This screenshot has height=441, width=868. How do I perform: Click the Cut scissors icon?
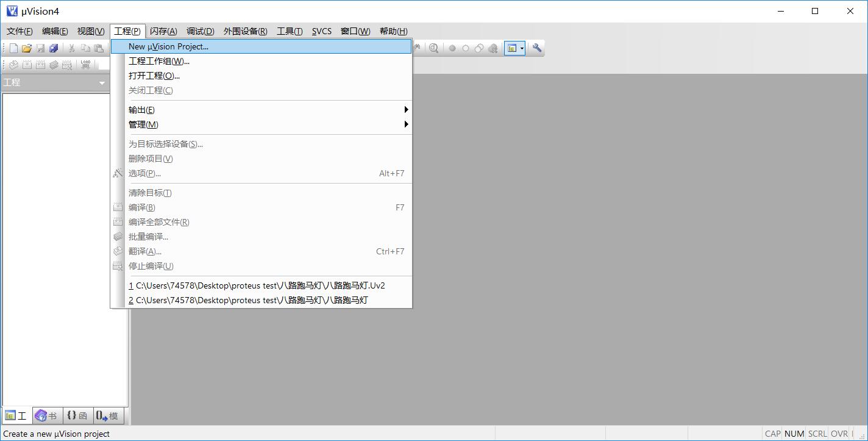(x=72, y=48)
